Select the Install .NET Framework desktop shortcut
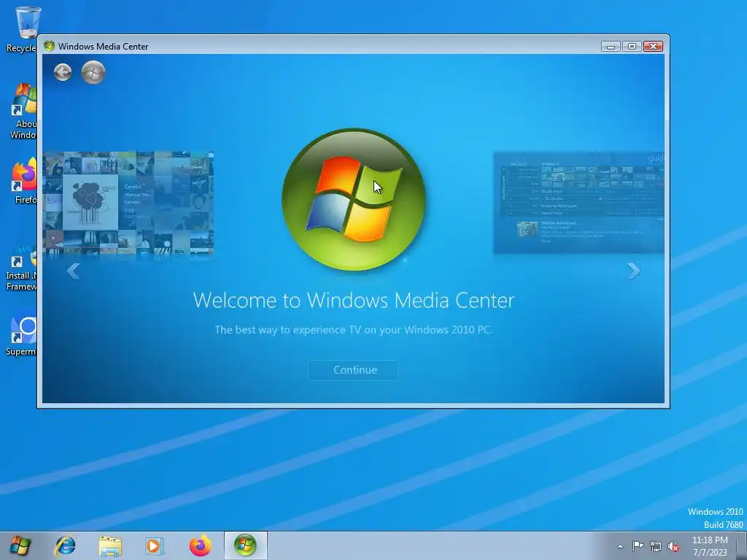 (x=21, y=268)
